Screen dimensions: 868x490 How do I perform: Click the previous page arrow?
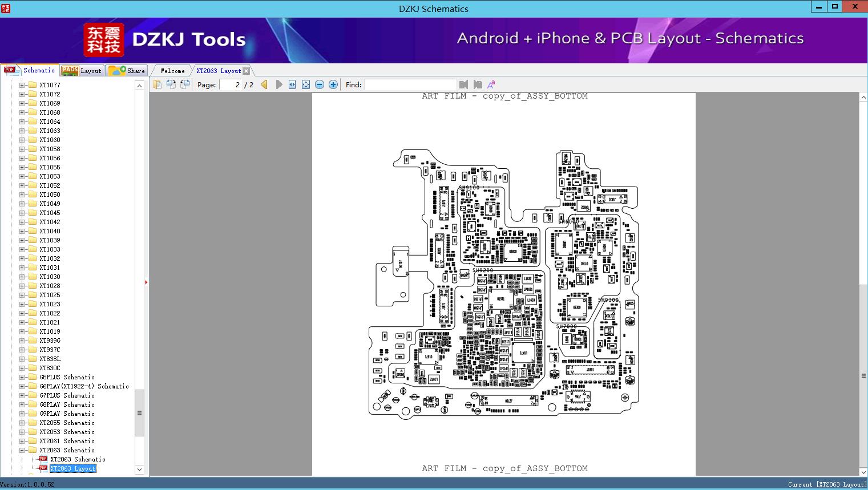[x=264, y=84]
